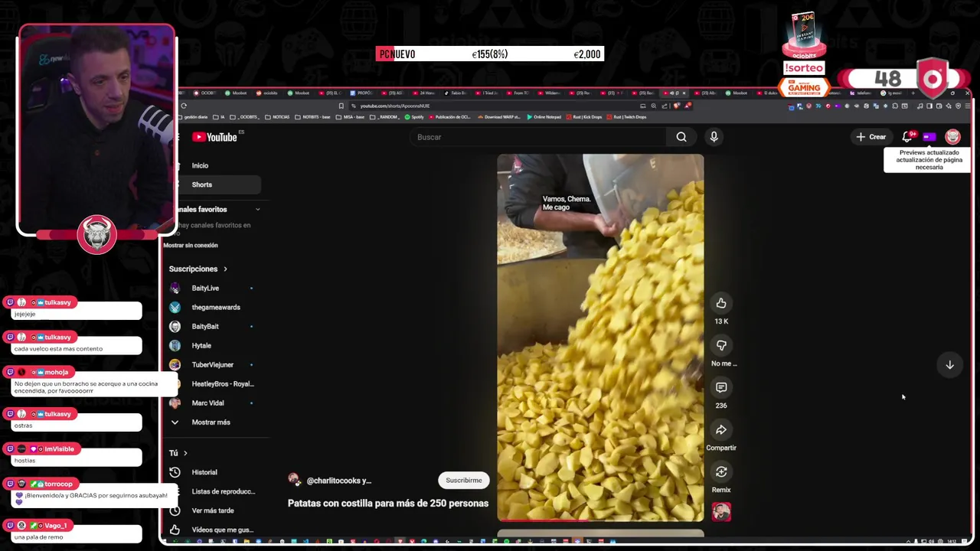Open the browser extensions puzzle icon

[895, 106]
